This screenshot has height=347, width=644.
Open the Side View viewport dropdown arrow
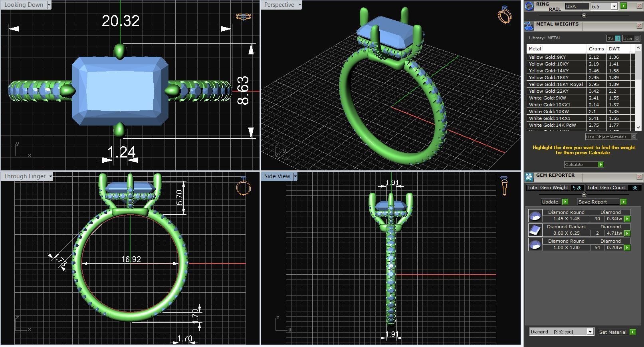click(295, 176)
